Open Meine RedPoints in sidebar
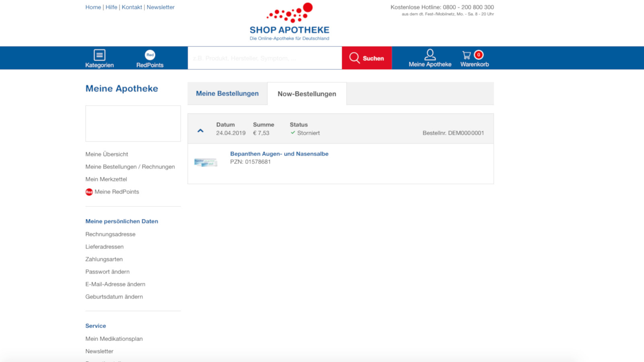This screenshot has width=644, height=362. point(117,192)
